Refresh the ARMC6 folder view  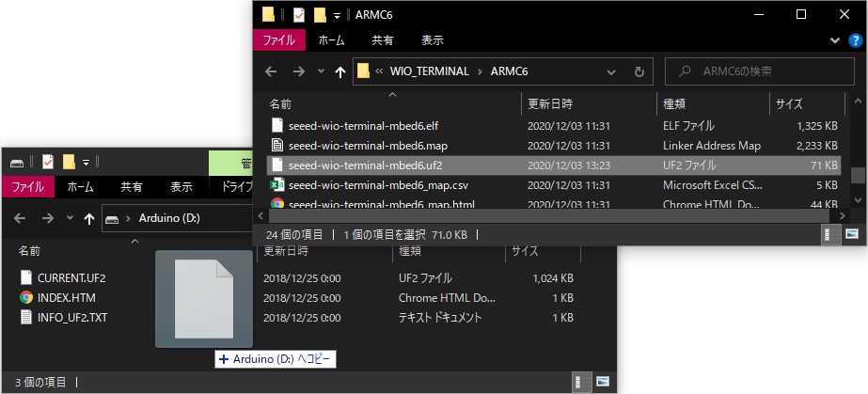point(639,72)
